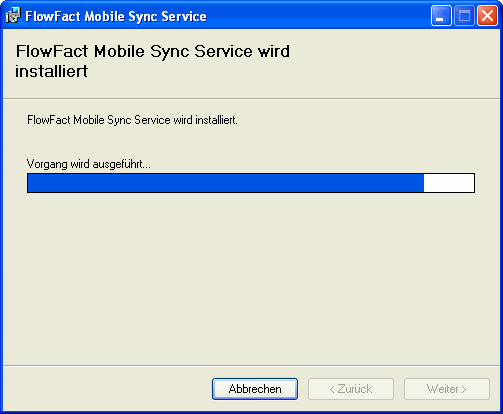503x414 pixels.
Task: Click the word "installiert" on the heading's second line
Action: 51,71
